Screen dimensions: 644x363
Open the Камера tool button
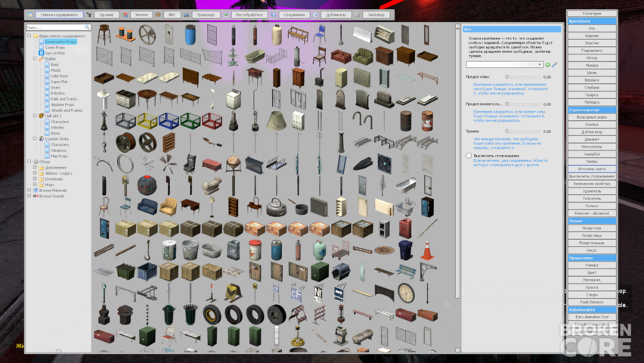(x=592, y=265)
